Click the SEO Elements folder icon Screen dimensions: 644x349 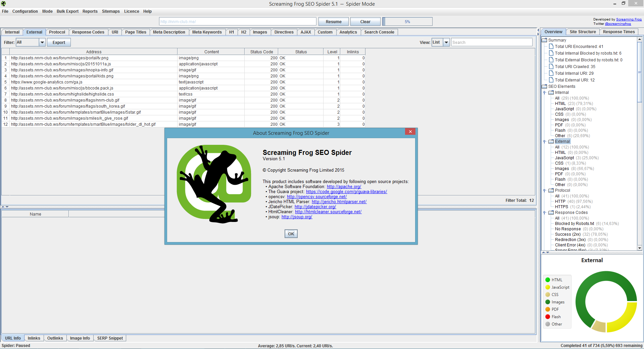pos(544,86)
